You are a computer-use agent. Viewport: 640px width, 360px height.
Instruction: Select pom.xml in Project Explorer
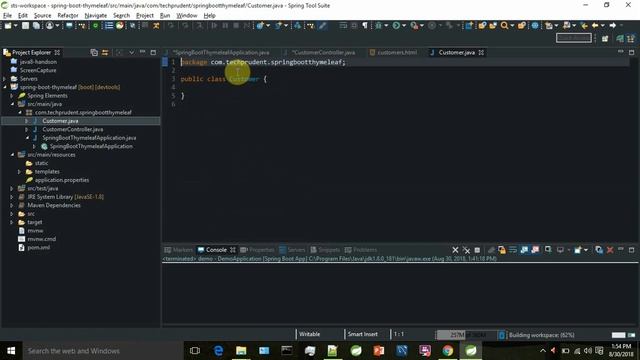click(x=39, y=247)
